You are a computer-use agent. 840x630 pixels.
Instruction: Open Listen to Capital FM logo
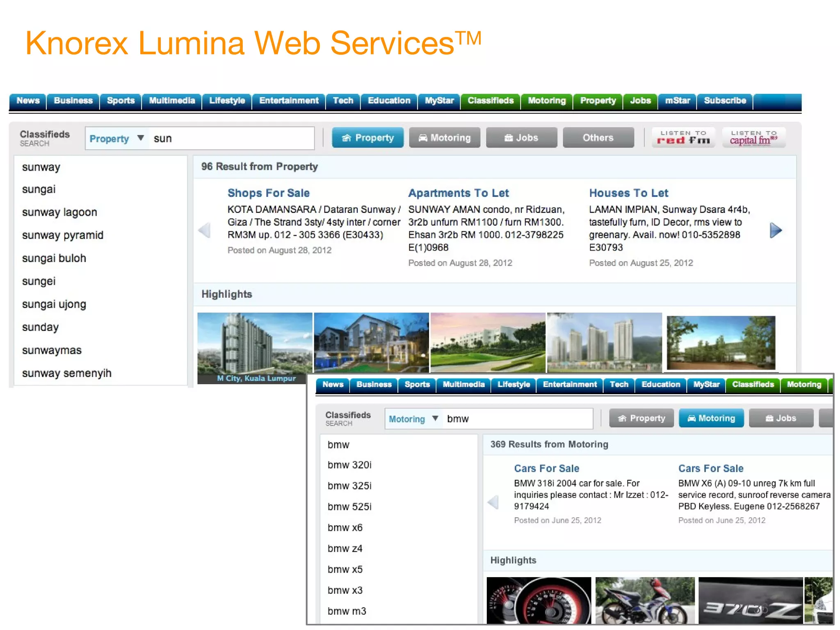pos(753,137)
